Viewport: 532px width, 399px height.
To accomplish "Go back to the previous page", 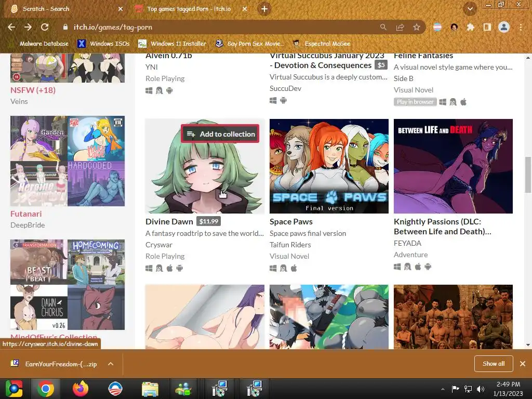I will [11, 27].
